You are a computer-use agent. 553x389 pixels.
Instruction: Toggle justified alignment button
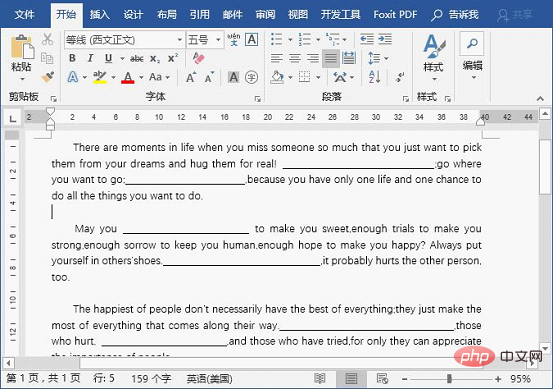(331, 58)
